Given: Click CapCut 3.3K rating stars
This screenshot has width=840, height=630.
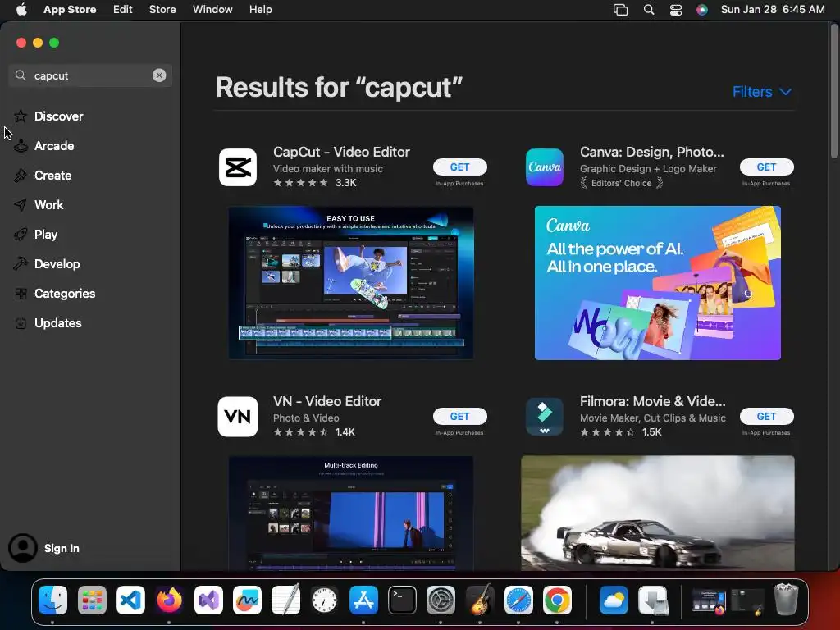Looking at the screenshot, I should pyautogui.click(x=300, y=183).
